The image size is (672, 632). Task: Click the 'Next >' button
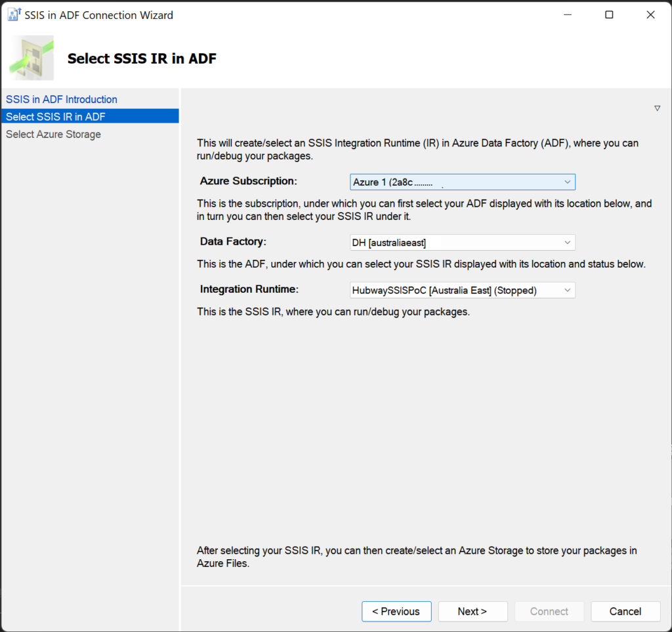click(x=472, y=611)
